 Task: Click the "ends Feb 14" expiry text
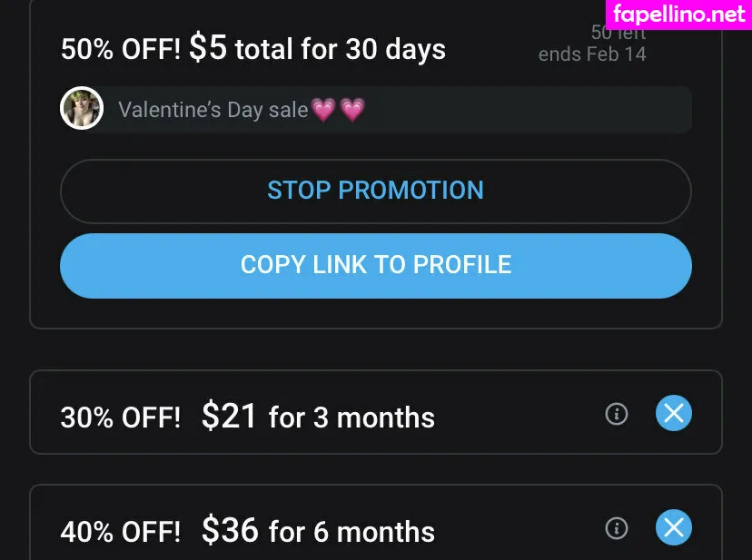[592, 54]
